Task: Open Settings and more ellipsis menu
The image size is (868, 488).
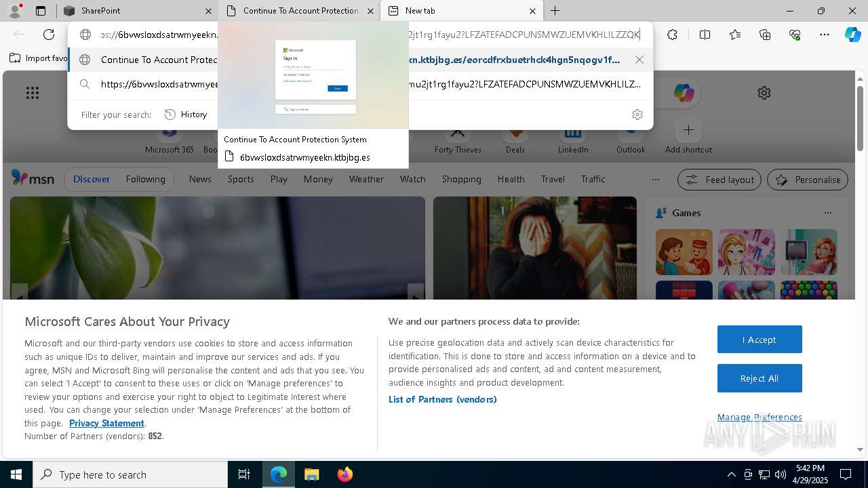Action: click(x=825, y=35)
